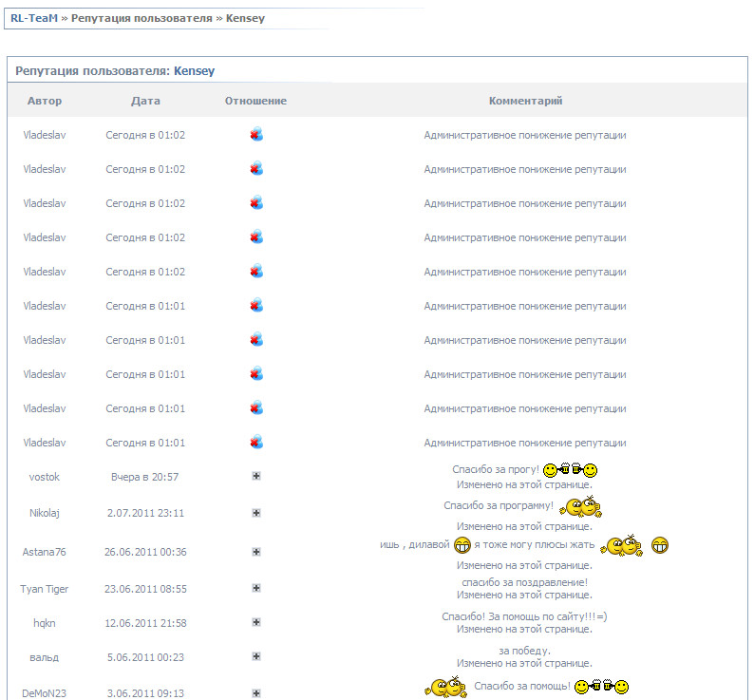The width and height of the screenshot is (754, 700).
Task: Open author Astana76's profile
Action: (x=45, y=552)
